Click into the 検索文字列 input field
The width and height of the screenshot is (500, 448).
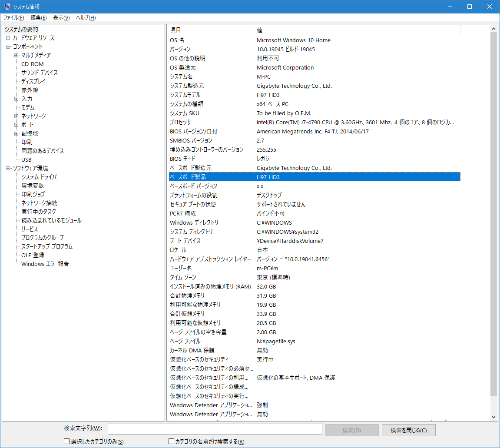[x=215, y=429]
